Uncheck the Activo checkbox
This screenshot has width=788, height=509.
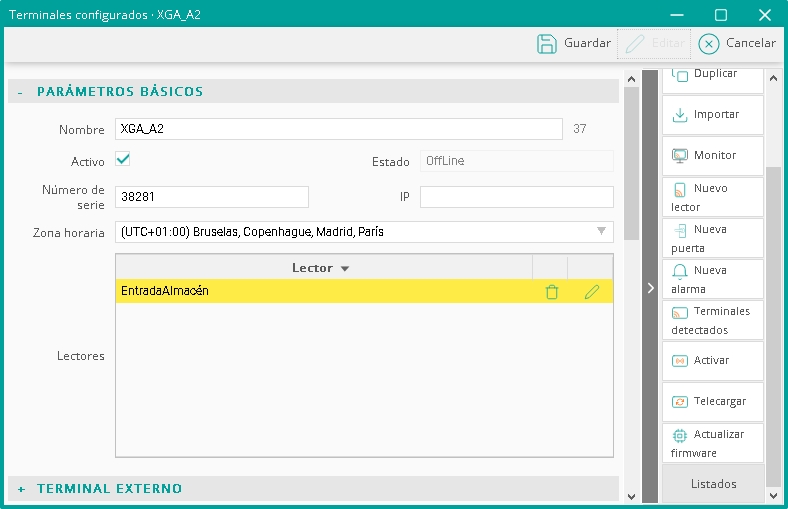(x=123, y=159)
